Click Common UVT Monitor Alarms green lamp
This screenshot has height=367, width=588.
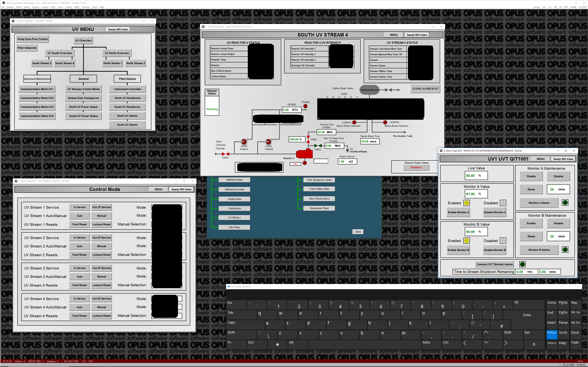click(x=522, y=264)
